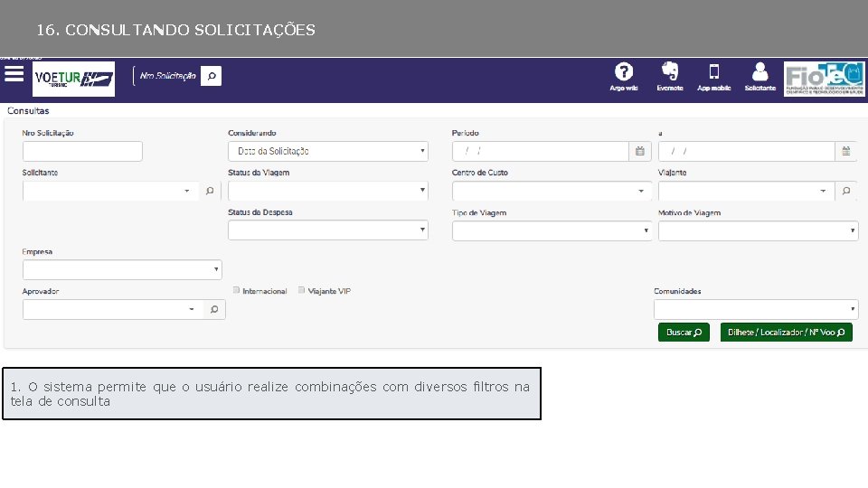The height and width of the screenshot is (488, 868).
Task: Open the hamburger navigation menu
Action: pos(14,73)
